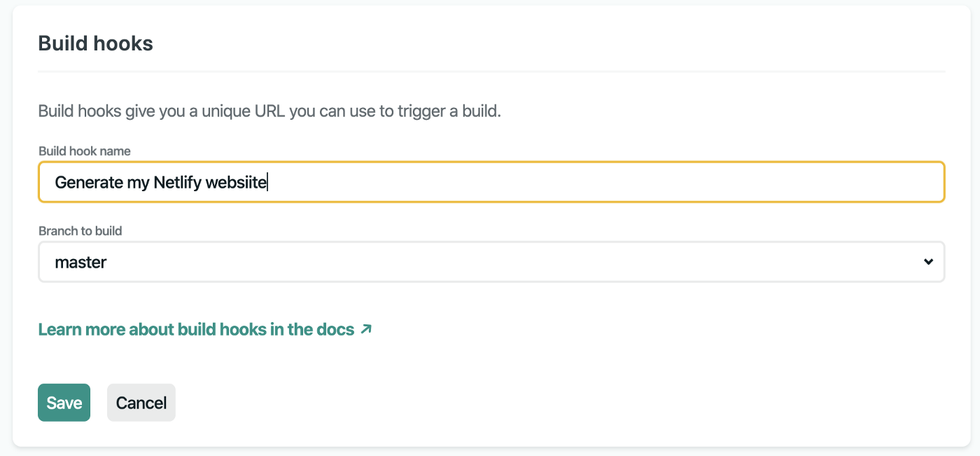Screen dimensions: 980x456
Task: Click the chevron arrow in branch selector
Action: (x=928, y=262)
